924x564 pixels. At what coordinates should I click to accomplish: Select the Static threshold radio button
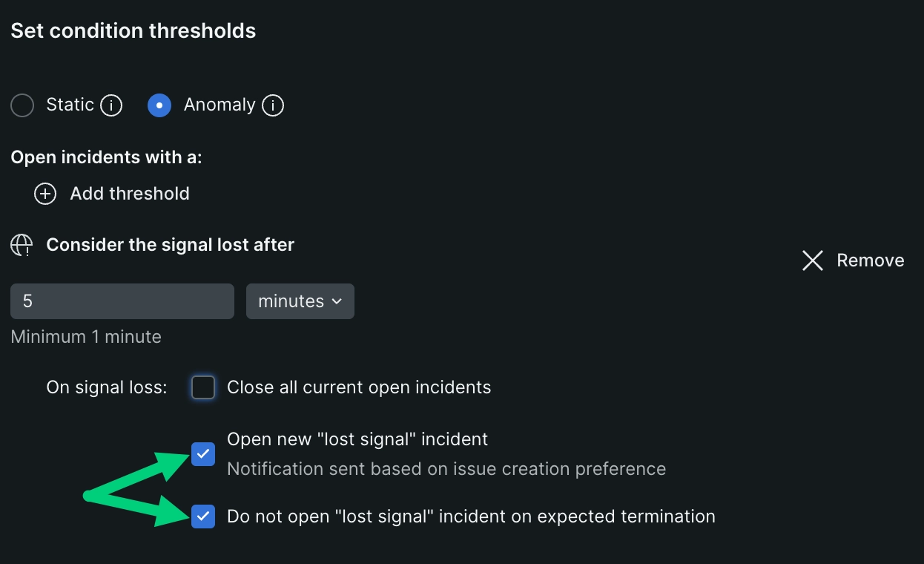[22, 106]
